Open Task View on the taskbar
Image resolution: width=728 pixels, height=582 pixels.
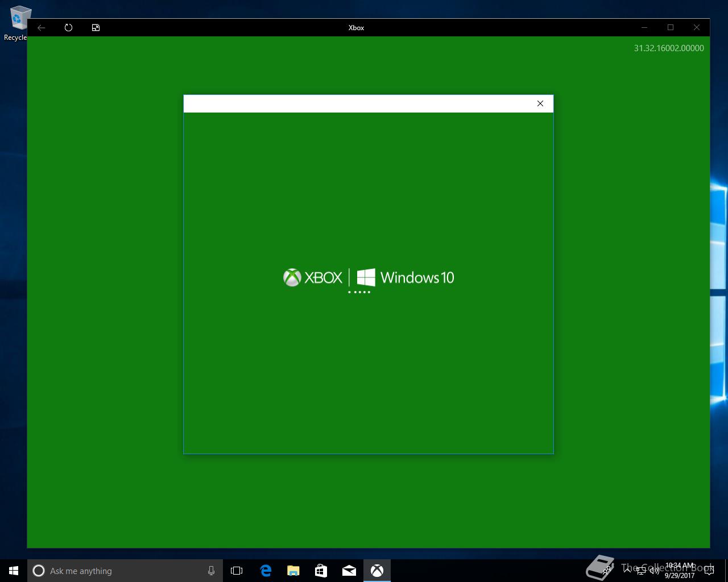(237, 571)
